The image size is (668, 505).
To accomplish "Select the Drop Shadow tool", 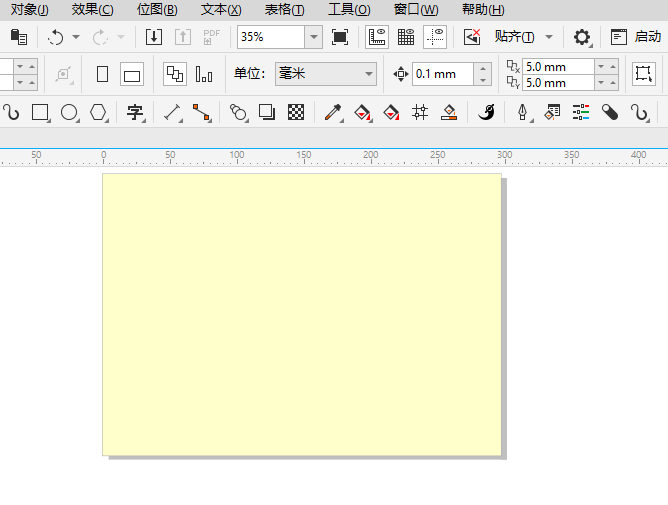I will [x=267, y=113].
